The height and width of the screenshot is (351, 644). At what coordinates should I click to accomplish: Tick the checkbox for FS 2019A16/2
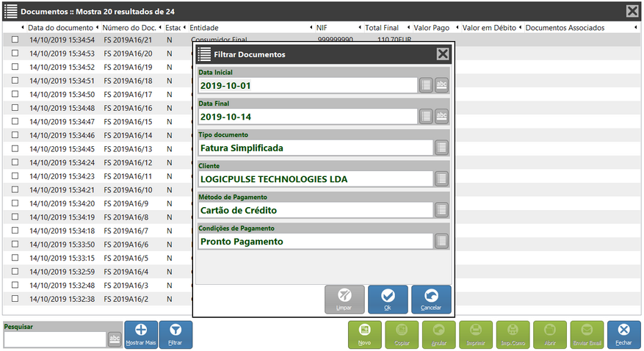click(15, 300)
